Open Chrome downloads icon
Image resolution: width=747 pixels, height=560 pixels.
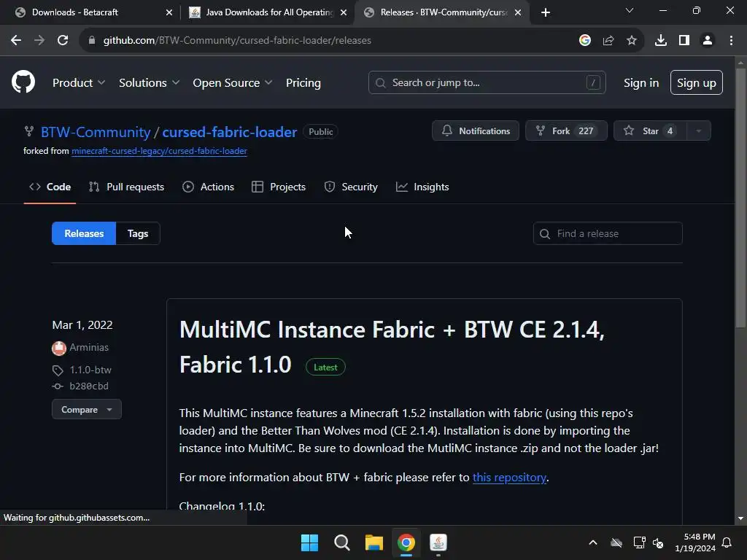[660, 41]
